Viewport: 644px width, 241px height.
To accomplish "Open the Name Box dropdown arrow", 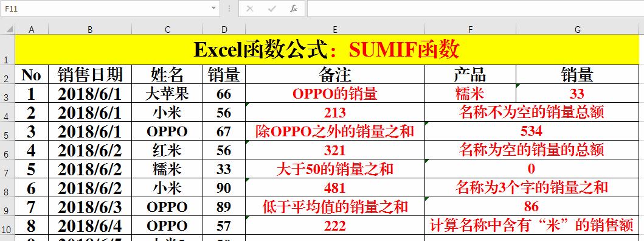I will [213, 9].
